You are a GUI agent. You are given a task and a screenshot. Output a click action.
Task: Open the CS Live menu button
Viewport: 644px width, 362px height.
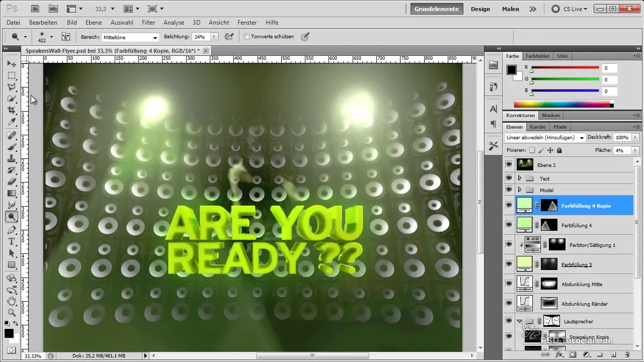[x=570, y=9]
